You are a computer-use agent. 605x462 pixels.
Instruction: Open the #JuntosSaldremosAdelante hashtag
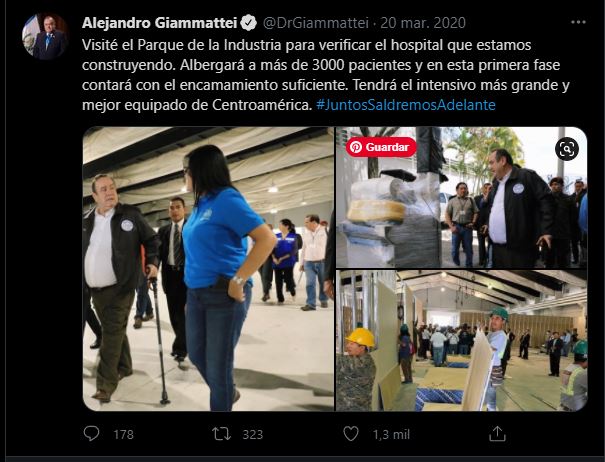pos(406,105)
